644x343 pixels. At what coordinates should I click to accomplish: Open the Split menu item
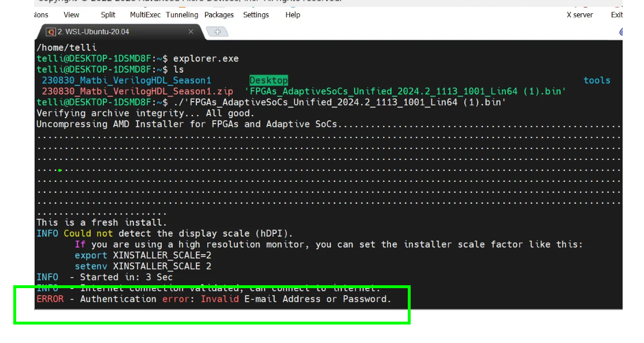pyautogui.click(x=108, y=15)
